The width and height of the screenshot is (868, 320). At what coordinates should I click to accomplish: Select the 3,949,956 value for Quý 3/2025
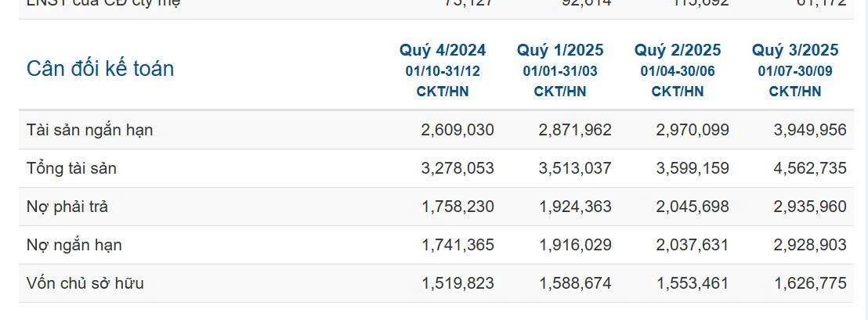pyautogui.click(x=810, y=130)
